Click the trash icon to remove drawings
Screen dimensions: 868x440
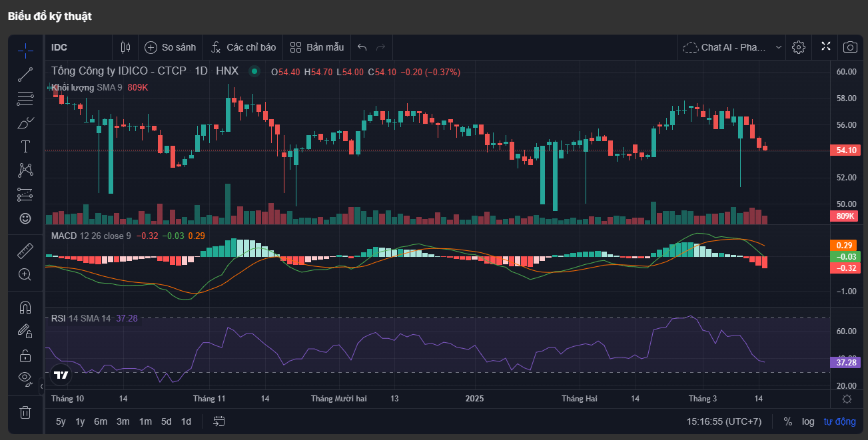[25, 412]
